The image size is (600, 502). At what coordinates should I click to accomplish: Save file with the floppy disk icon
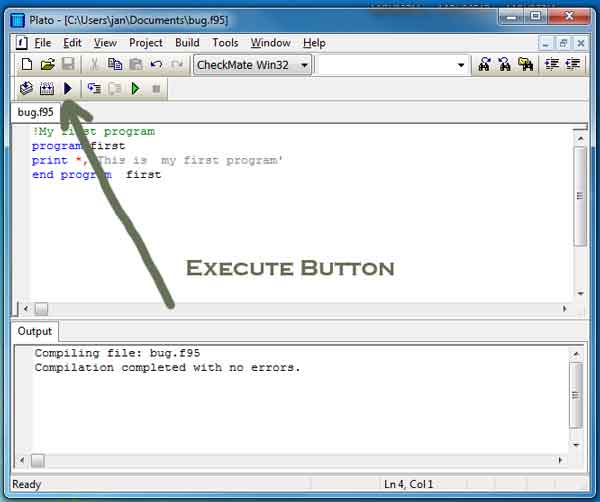68,64
